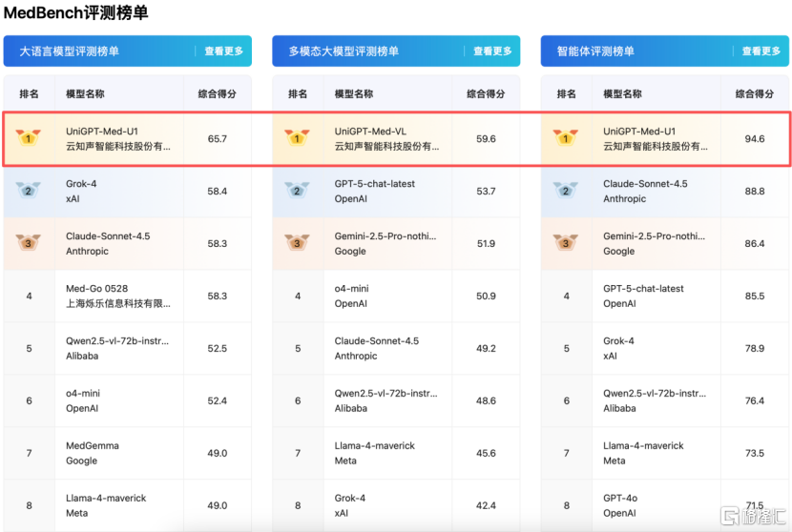Click bronze medal beside Claude-Sonnet-4.5 scoring 58.3
This screenshot has width=792, height=532.
point(29,243)
